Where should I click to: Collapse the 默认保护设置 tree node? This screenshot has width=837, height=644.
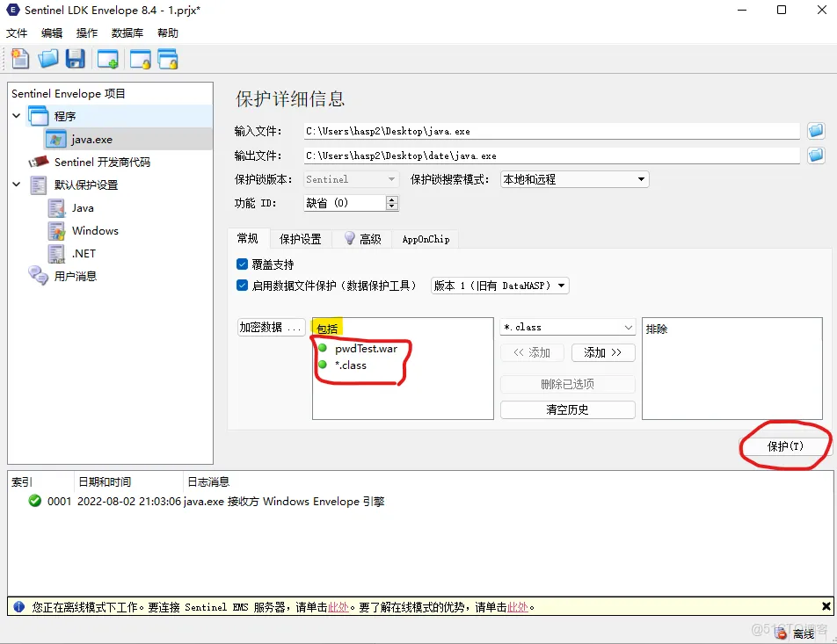(x=17, y=185)
